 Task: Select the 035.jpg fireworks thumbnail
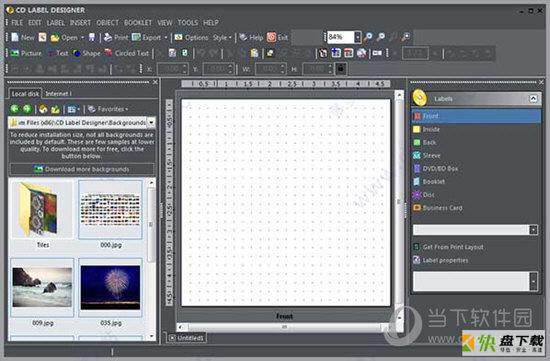point(110,292)
